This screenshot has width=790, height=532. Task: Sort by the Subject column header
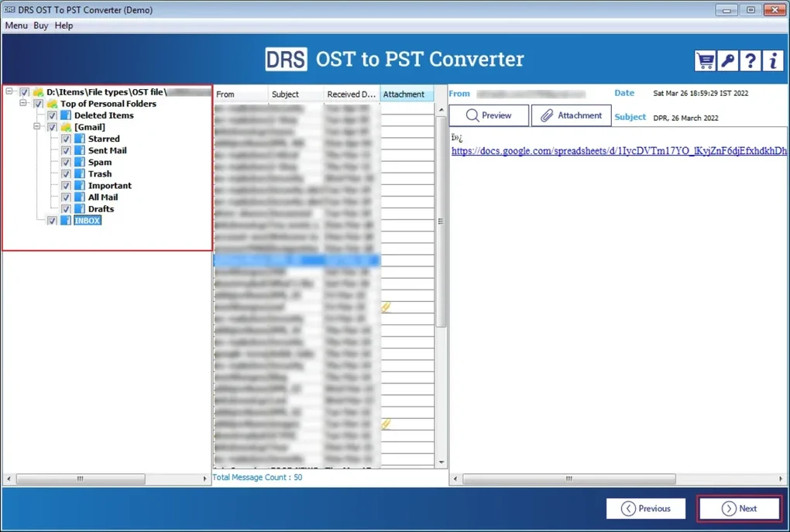296,94
